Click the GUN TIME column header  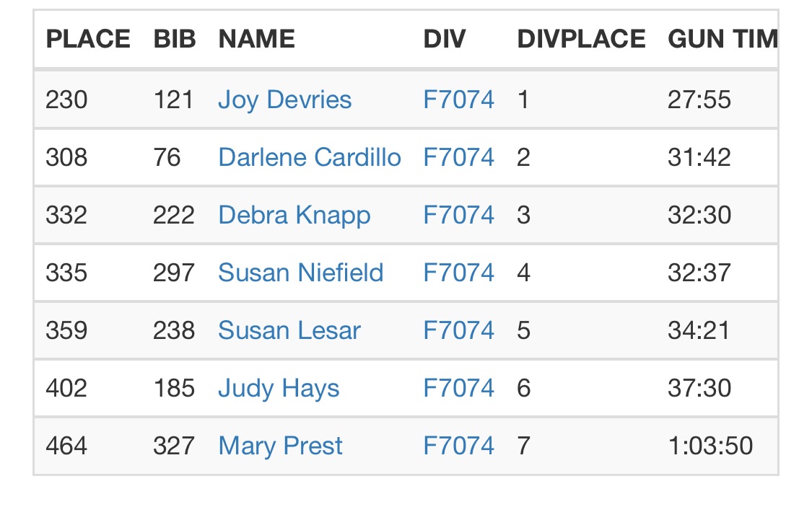pos(722,39)
